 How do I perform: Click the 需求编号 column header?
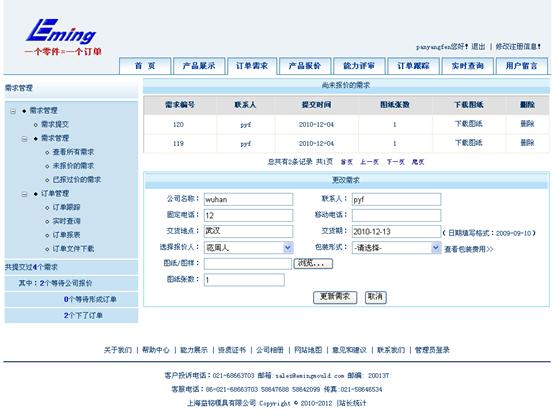180,105
